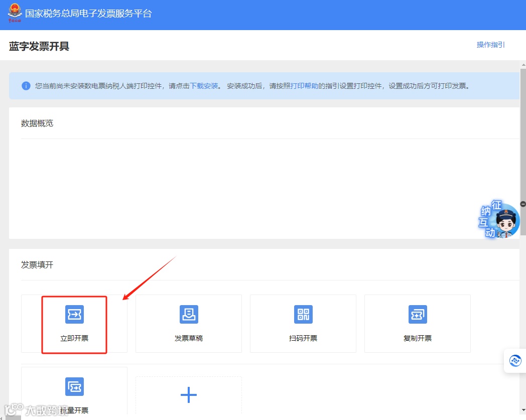
Task: Open 发票草稿 draft icon
Action: coord(189,314)
